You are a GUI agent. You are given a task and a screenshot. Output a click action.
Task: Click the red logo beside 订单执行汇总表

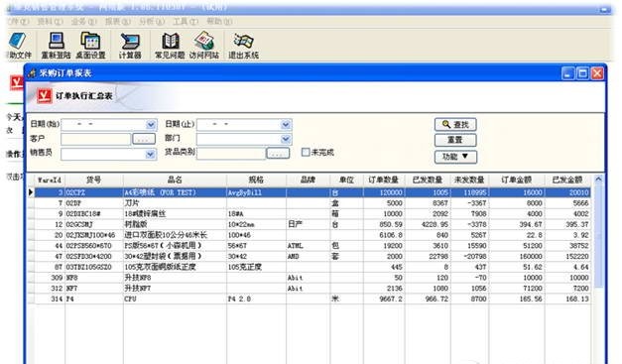click(44, 95)
